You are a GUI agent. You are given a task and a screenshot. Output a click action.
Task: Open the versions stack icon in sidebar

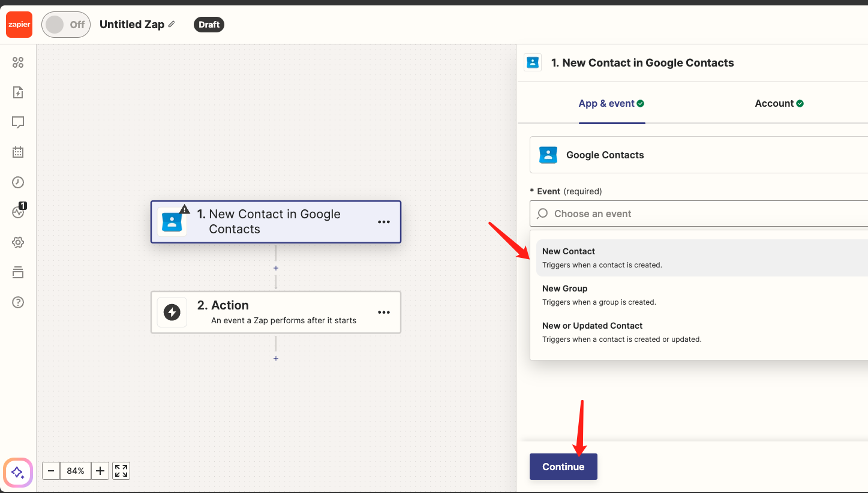[18, 272]
